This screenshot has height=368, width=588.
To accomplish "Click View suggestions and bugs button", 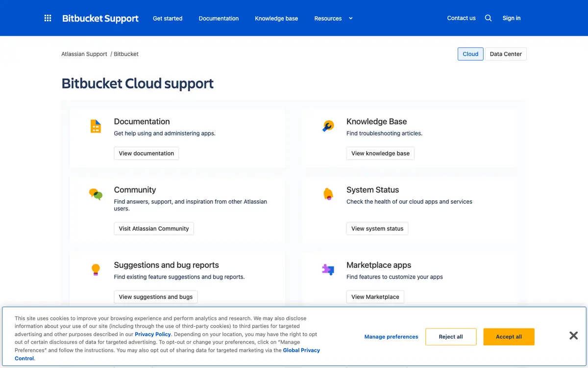I will 156,297.
